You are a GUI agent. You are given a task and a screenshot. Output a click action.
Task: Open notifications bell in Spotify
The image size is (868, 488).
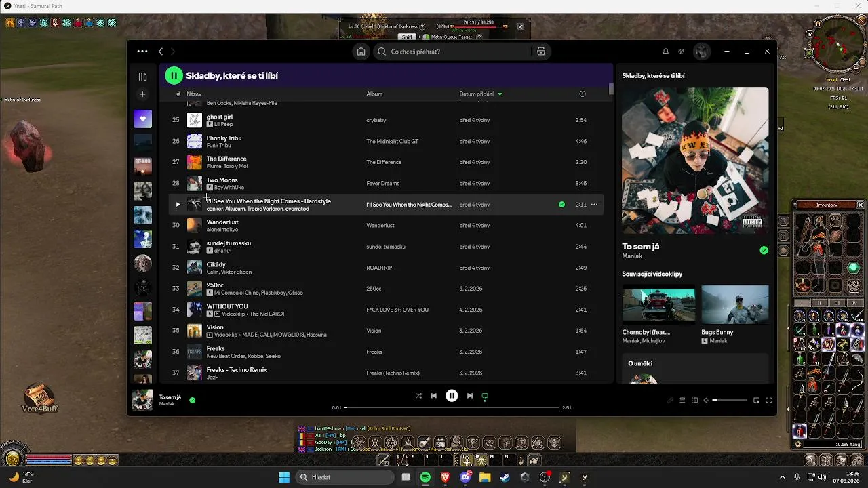665,52
